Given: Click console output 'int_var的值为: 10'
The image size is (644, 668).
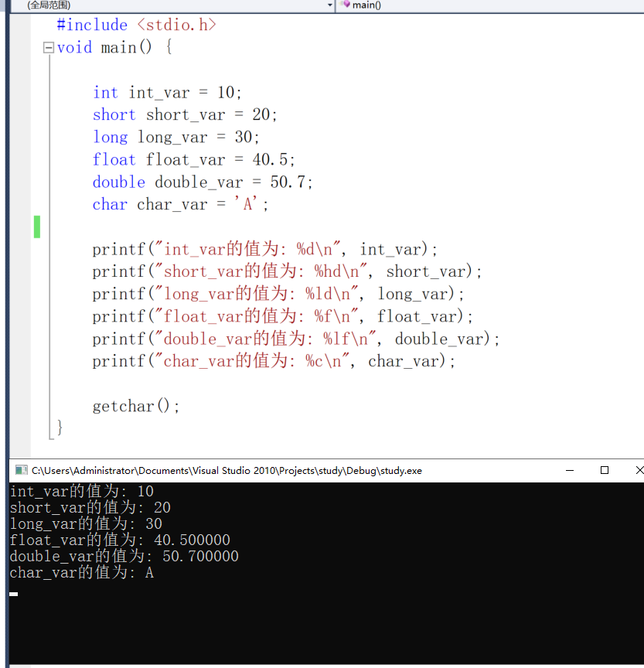Looking at the screenshot, I should pos(81,491).
